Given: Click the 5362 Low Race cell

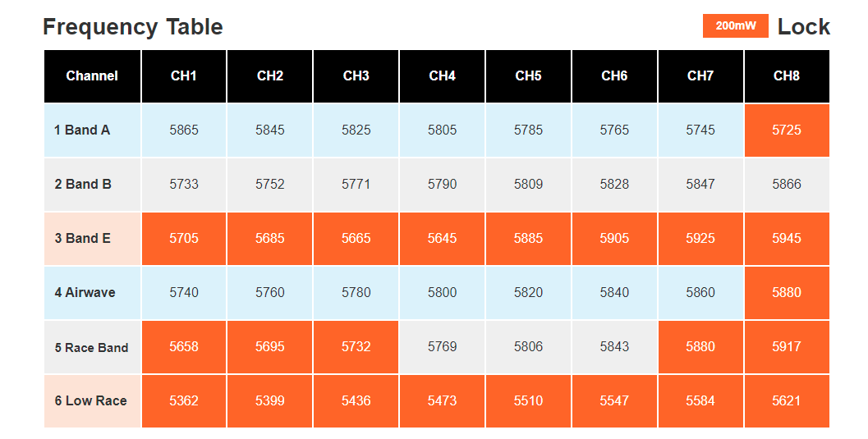Looking at the screenshot, I should pos(184,401).
